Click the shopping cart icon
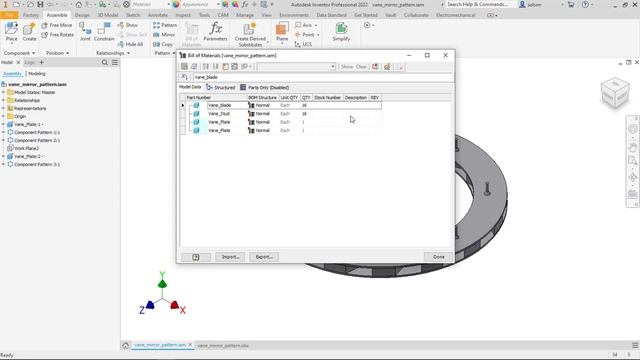 click(571, 4)
